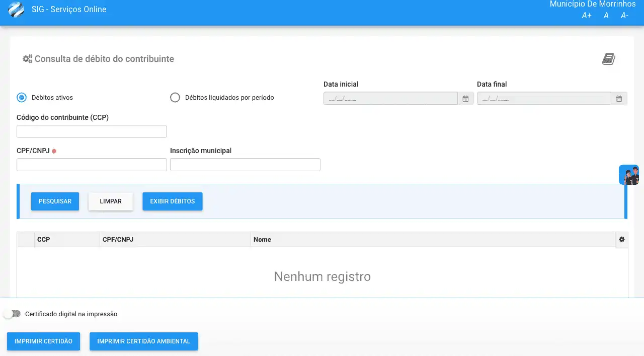Click the LIMPAR button

pyautogui.click(x=111, y=201)
